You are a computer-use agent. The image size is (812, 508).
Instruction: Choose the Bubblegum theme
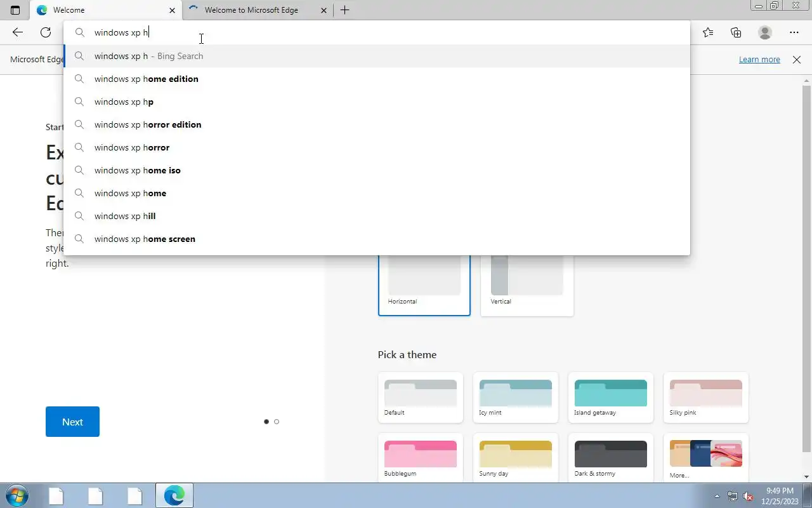click(x=421, y=458)
